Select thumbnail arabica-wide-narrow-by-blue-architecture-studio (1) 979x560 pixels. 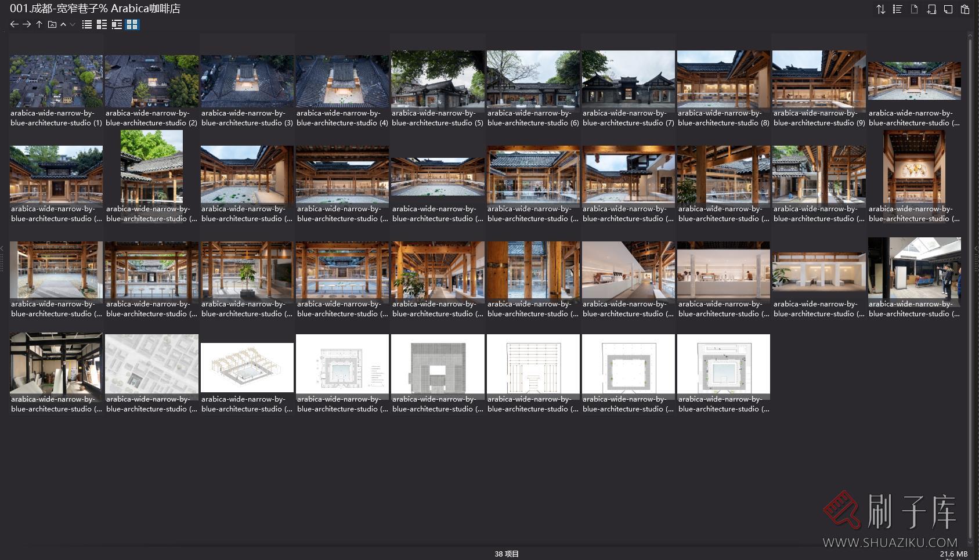56,81
